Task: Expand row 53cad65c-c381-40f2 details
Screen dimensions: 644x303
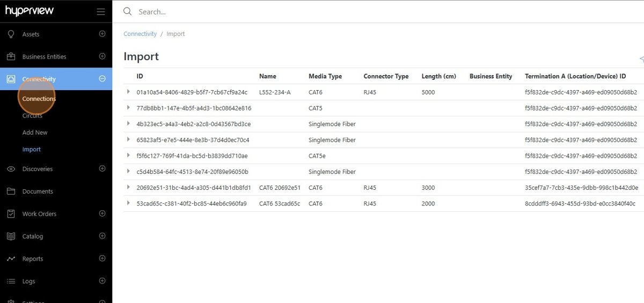Action: coord(128,203)
